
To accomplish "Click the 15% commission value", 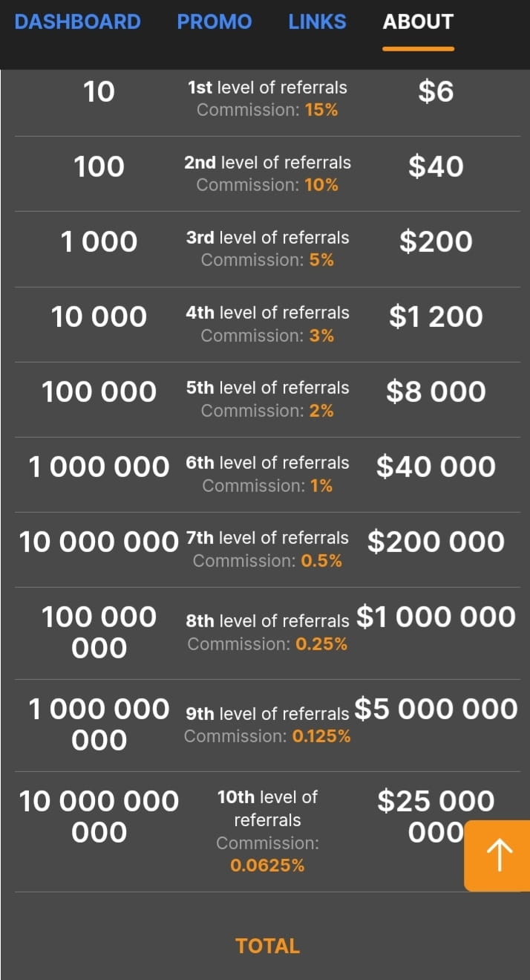I will [x=321, y=110].
